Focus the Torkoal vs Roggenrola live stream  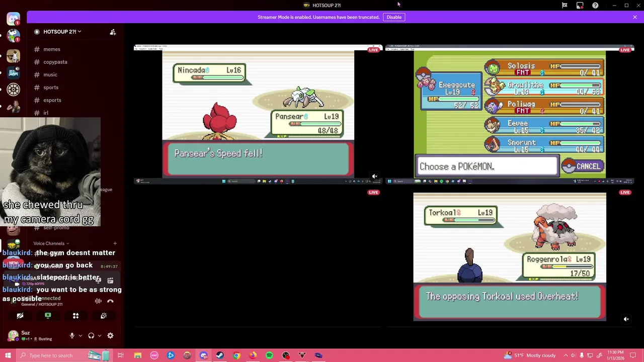coord(510,257)
